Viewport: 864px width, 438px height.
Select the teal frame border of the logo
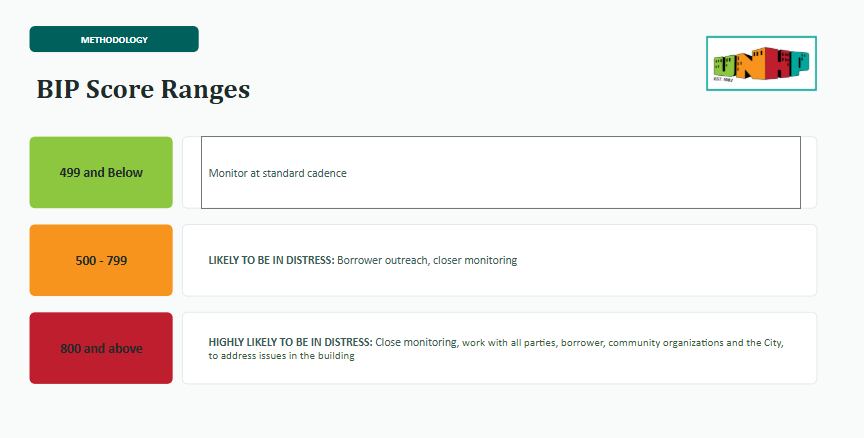[x=762, y=37]
